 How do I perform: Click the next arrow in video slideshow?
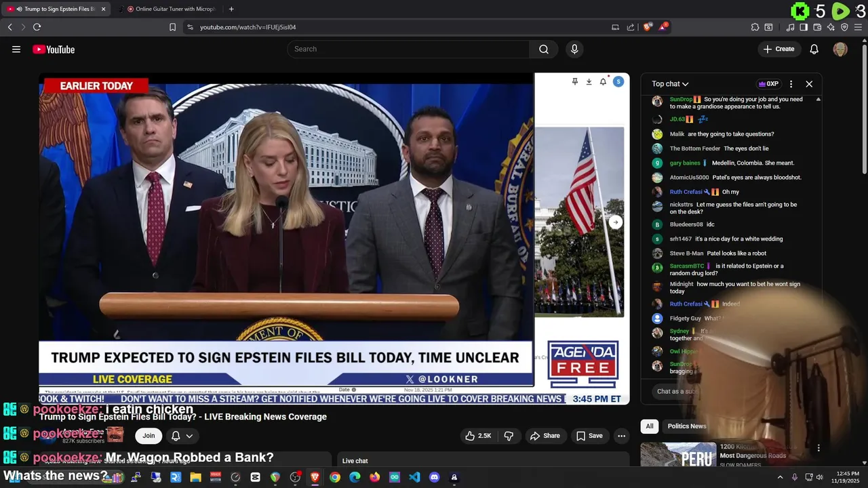(x=615, y=222)
